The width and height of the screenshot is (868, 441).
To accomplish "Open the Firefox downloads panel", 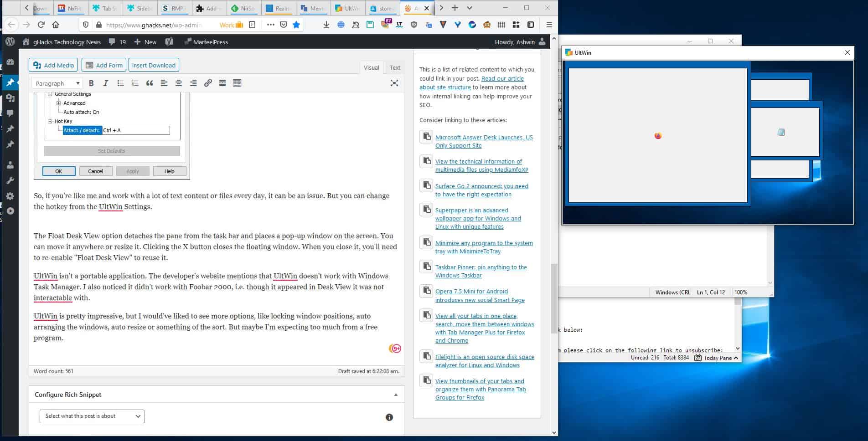I will pyautogui.click(x=326, y=25).
